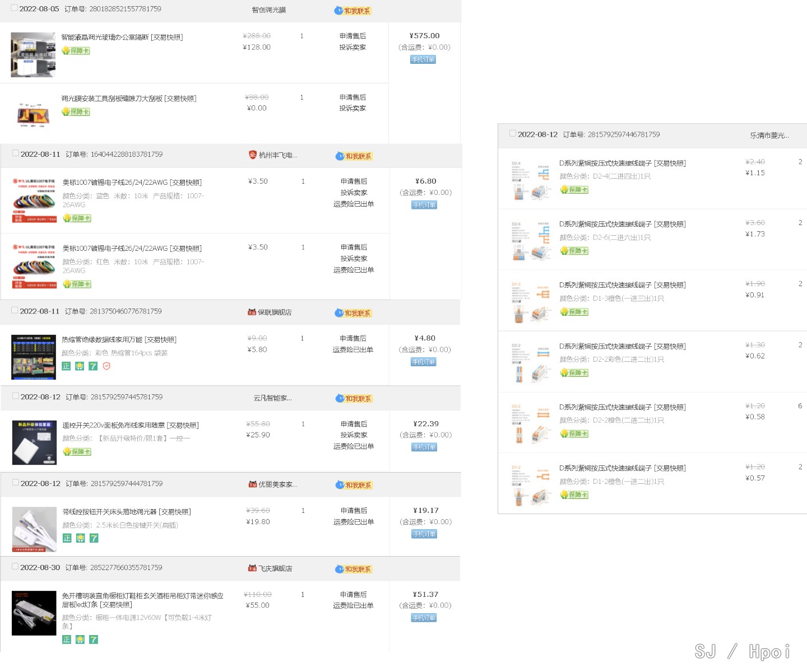Click Tmall shop icon beside 保联旗舰店
The height and width of the screenshot is (672, 807).
coord(252,312)
